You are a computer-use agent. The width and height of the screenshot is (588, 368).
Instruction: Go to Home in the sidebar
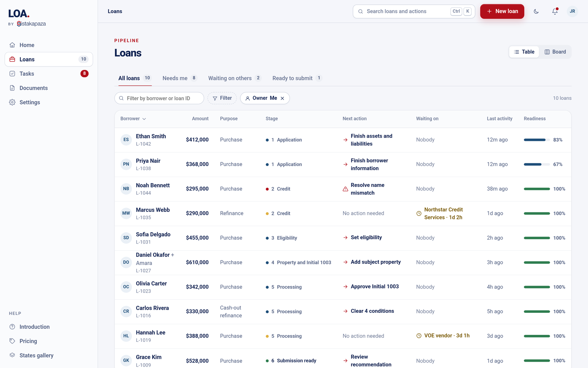(49, 45)
